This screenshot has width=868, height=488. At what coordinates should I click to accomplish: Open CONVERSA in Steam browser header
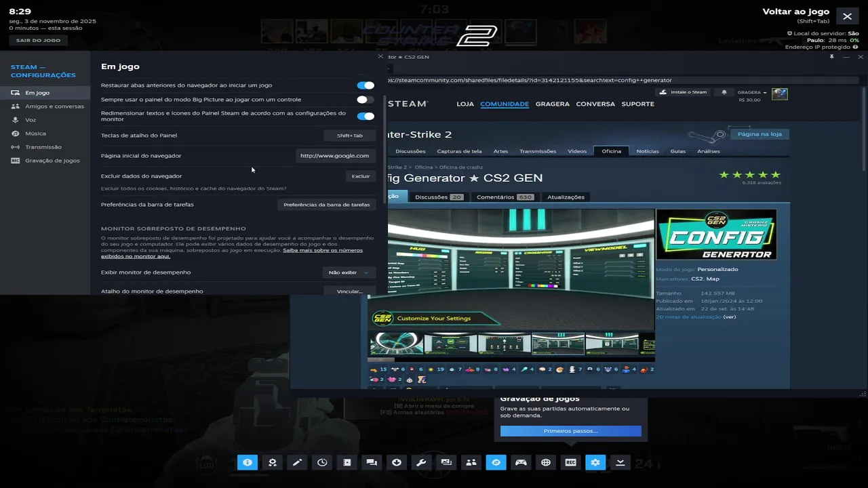pos(595,104)
